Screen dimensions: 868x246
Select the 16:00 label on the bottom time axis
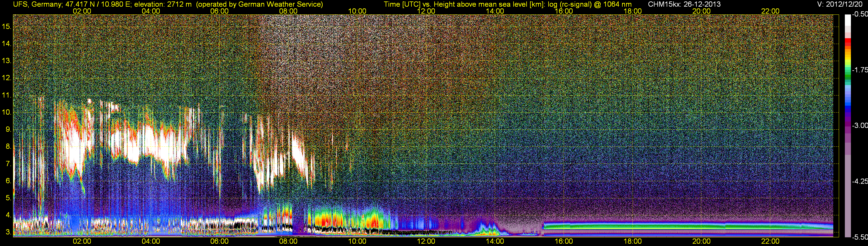click(564, 241)
